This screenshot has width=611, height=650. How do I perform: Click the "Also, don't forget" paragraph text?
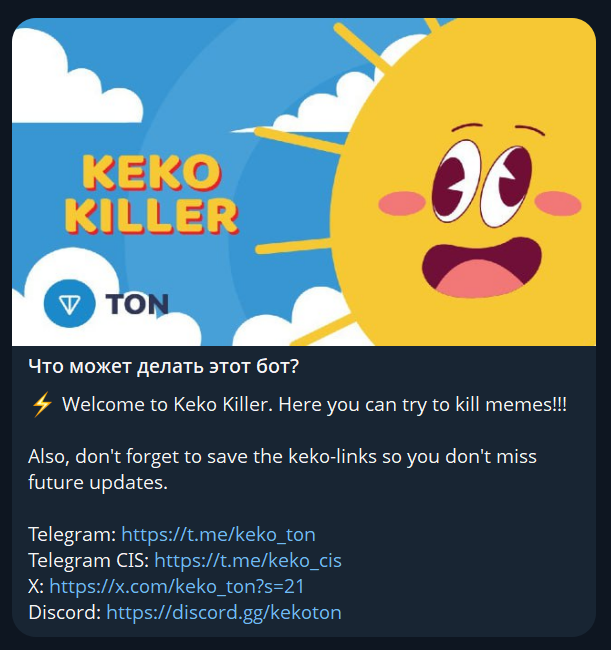tap(282, 456)
